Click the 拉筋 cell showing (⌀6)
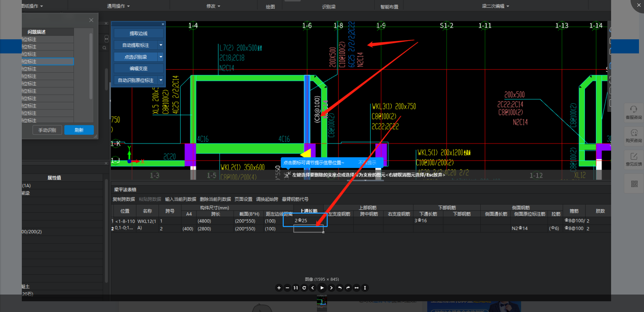 click(x=555, y=228)
